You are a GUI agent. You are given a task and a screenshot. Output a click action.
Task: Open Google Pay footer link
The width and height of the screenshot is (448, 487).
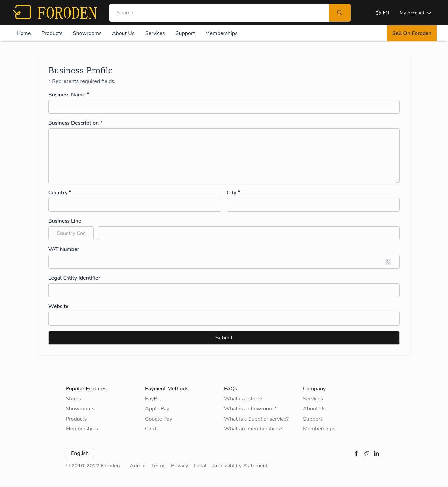tap(158, 419)
